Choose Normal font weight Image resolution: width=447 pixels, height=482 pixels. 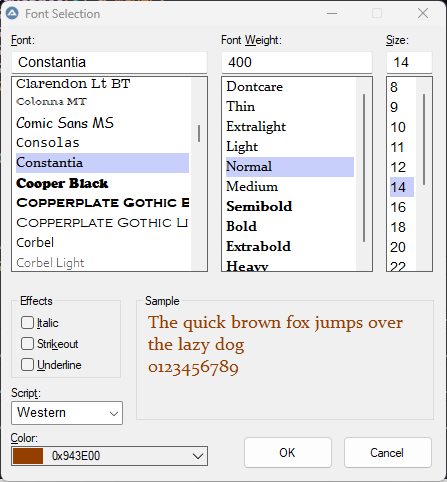point(290,167)
